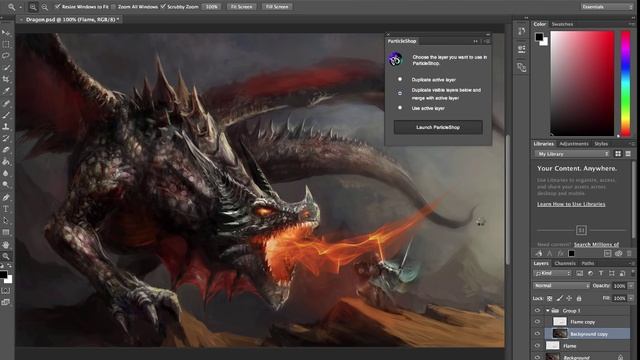This screenshot has height=360, width=640.
Task: Change screen mode icon at toolbox bottom
Action: click(6, 302)
